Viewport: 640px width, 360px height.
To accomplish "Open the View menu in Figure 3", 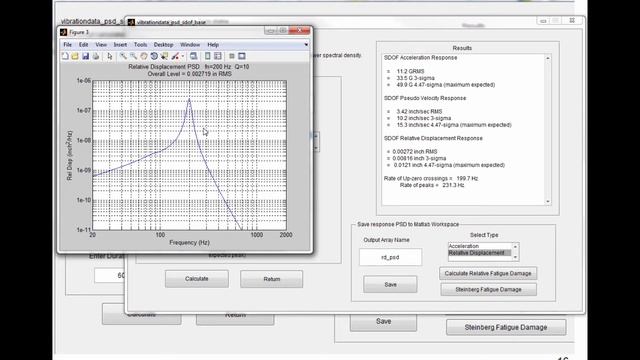I will click(101, 44).
